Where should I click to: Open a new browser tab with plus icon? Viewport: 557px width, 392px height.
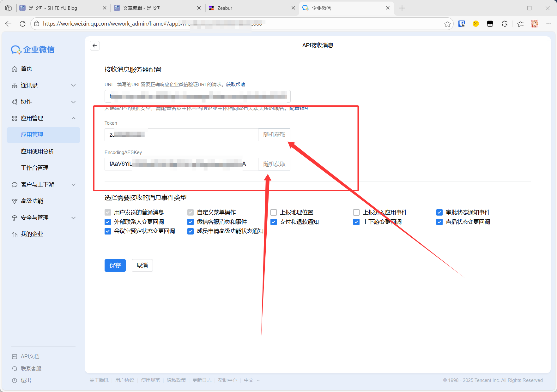click(402, 8)
